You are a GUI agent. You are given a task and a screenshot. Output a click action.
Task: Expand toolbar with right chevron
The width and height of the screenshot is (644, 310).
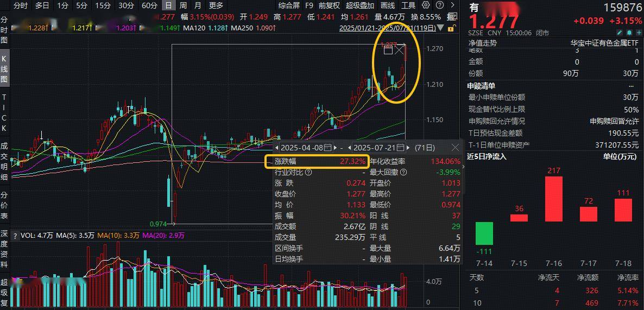[453, 5]
